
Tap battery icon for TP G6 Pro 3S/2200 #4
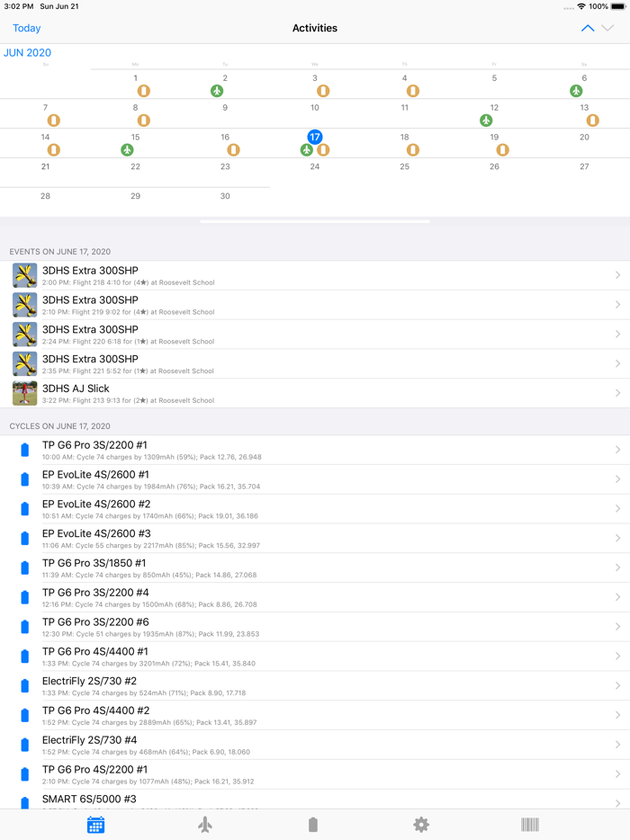pyautogui.click(x=24, y=597)
